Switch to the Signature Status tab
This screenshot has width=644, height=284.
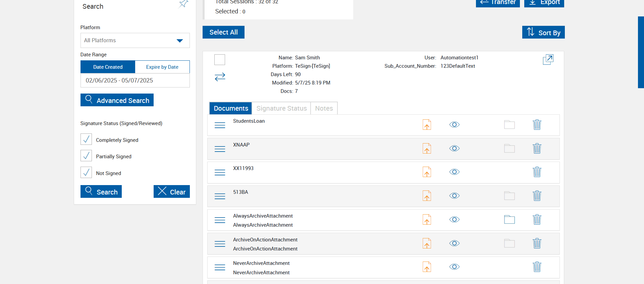(x=281, y=108)
